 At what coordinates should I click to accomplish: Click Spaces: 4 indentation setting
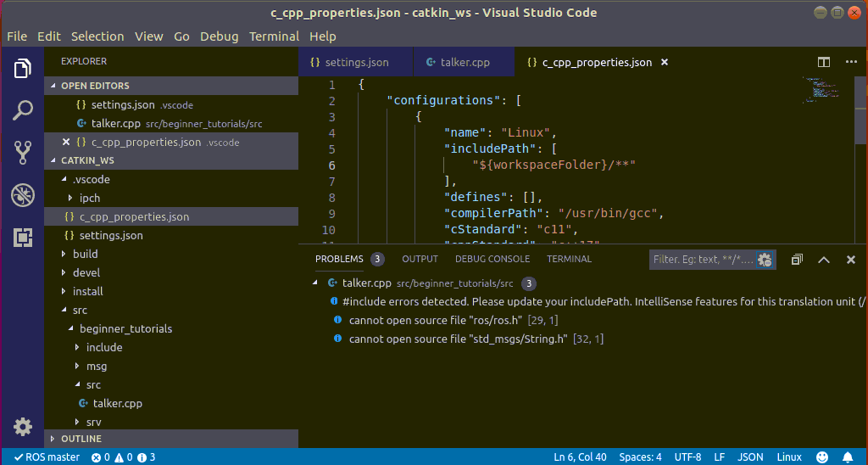[640, 457]
